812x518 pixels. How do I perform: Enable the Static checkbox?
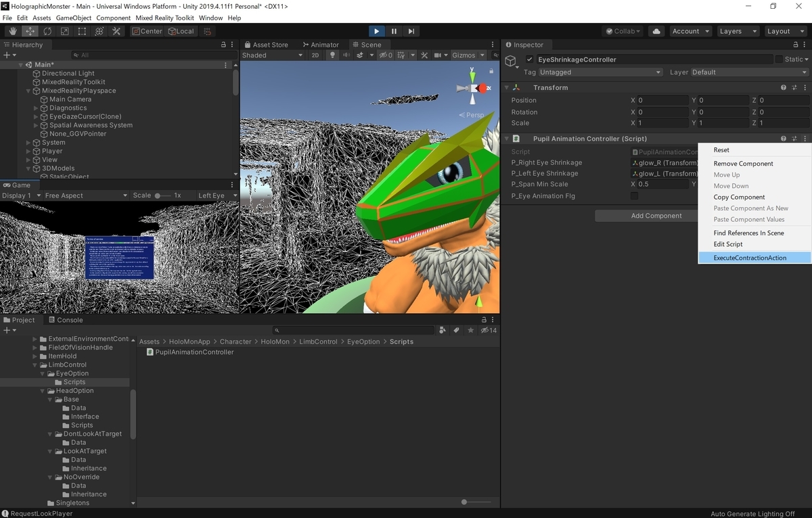779,60
